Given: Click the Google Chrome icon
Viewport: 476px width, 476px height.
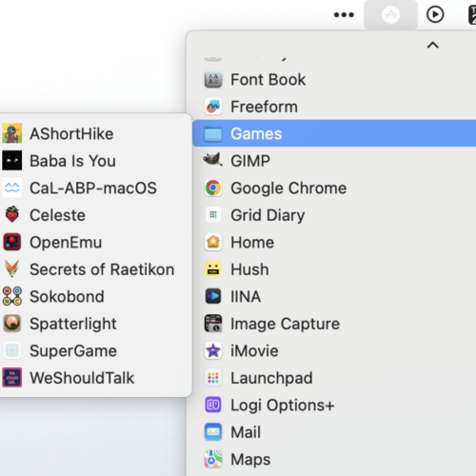Looking at the screenshot, I should tap(213, 188).
